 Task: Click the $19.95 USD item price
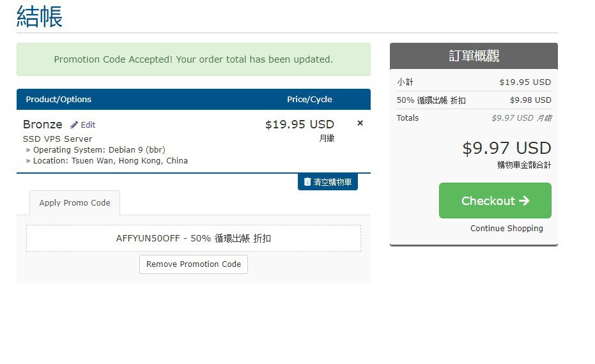tap(299, 125)
